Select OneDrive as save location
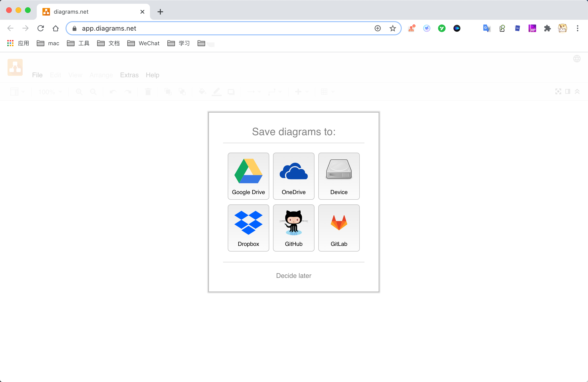This screenshot has height=382, width=588. 294,176
